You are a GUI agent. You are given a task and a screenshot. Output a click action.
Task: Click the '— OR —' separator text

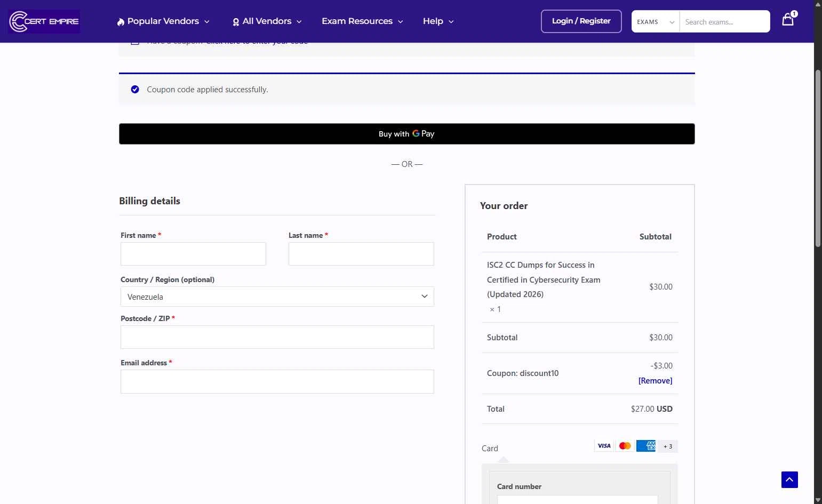click(x=407, y=164)
